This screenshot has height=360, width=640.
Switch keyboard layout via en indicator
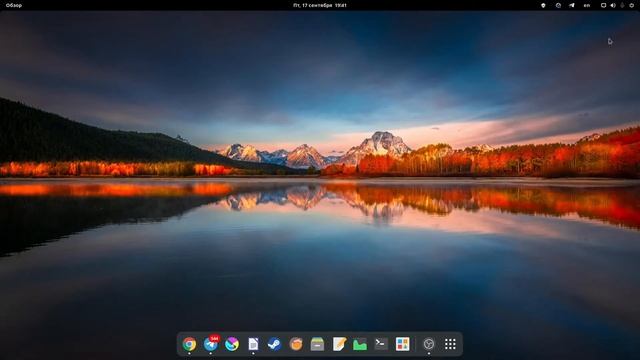[x=587, y=5]
